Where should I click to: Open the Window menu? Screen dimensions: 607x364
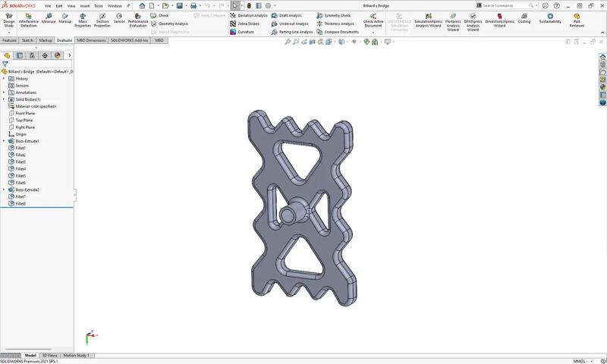[x=115, y=6]
